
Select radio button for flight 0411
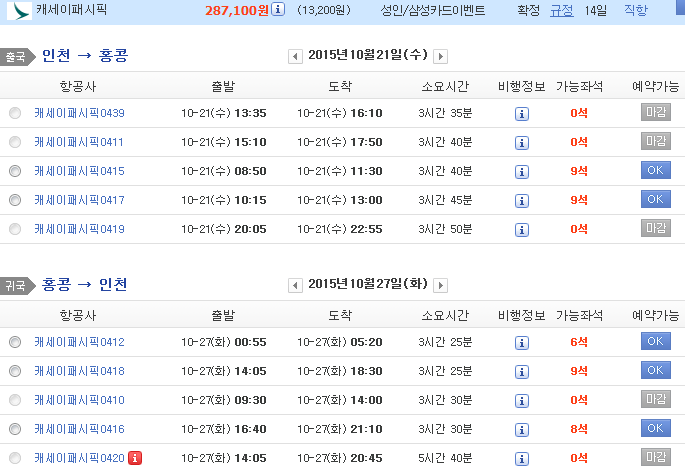(15, 142)
